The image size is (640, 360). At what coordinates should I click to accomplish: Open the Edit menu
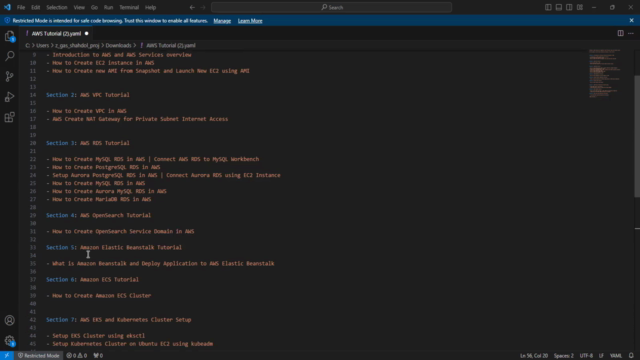[x=36, y=7]
